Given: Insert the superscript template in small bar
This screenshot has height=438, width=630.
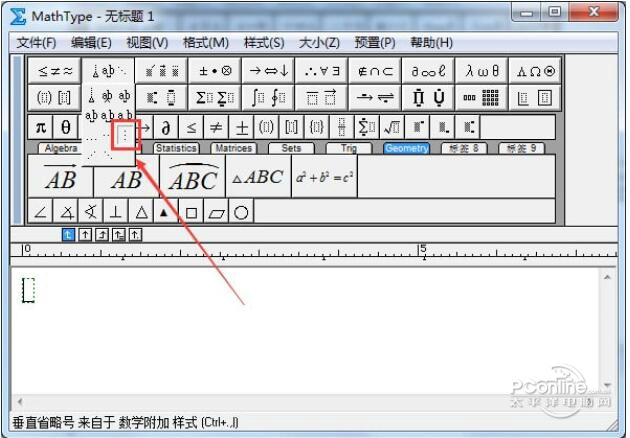Looking at the screenshot, I should click(417, 128).
